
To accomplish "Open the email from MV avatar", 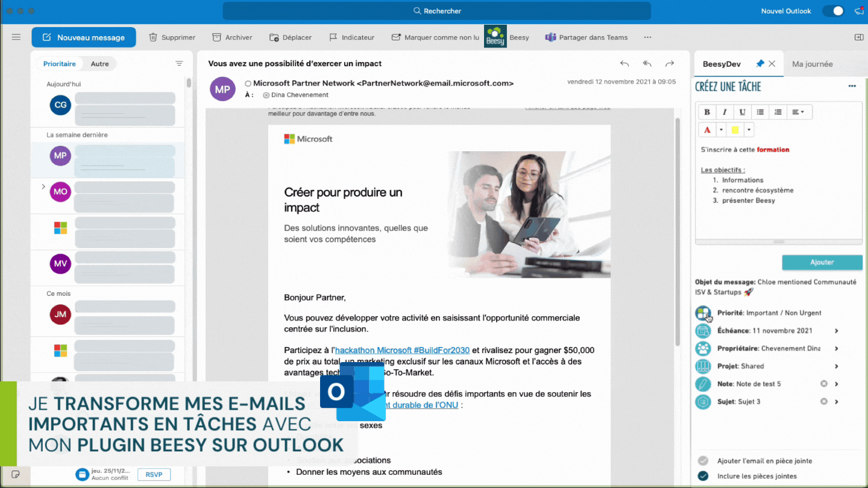I will click(x=60, y=263).
